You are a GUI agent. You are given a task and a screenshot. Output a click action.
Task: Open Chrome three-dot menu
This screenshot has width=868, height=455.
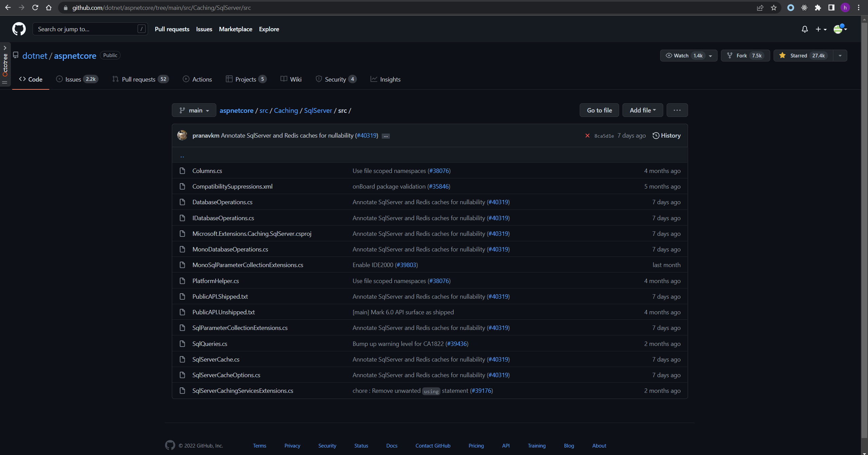(x=859, y=7)
